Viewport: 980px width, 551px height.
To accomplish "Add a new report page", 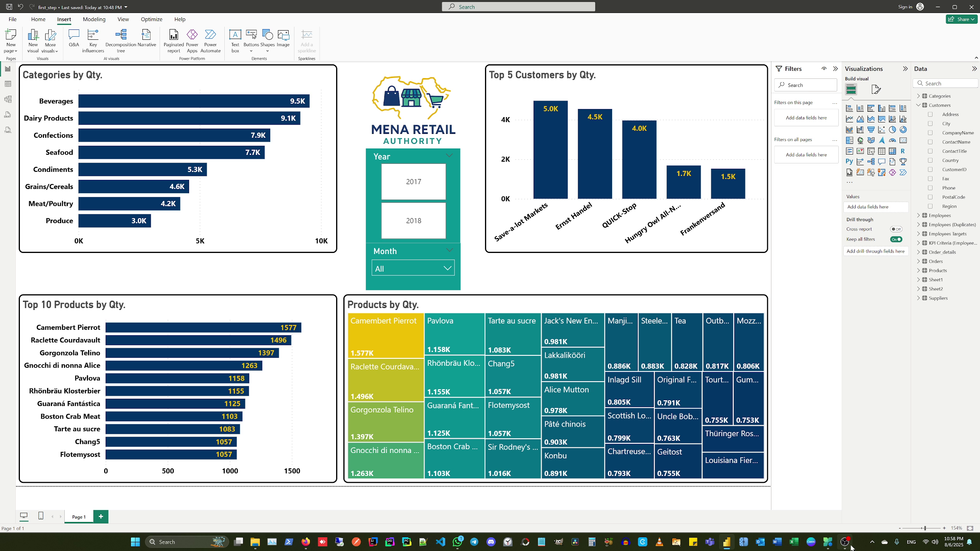I will [101, 517].
